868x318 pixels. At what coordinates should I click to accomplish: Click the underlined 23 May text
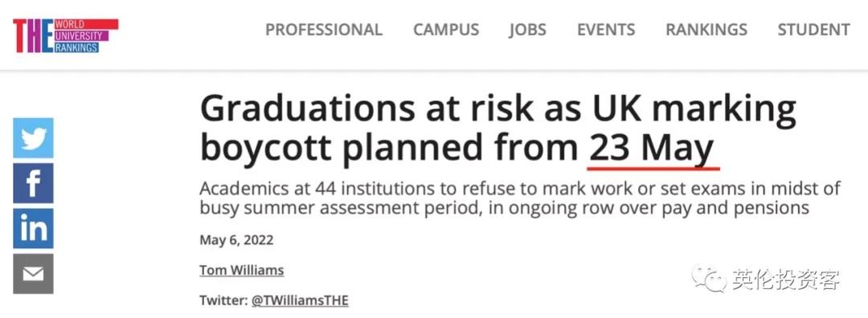tap(652, 149)
